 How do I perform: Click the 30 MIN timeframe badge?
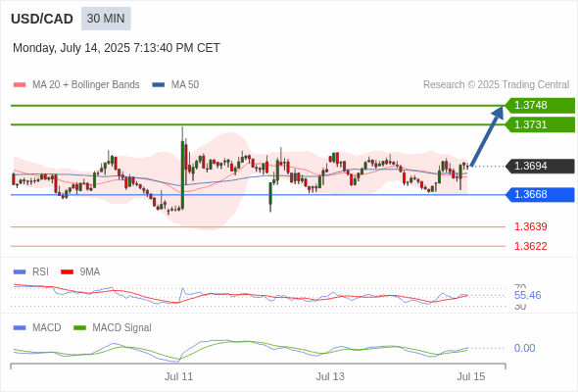click(106, 19)
